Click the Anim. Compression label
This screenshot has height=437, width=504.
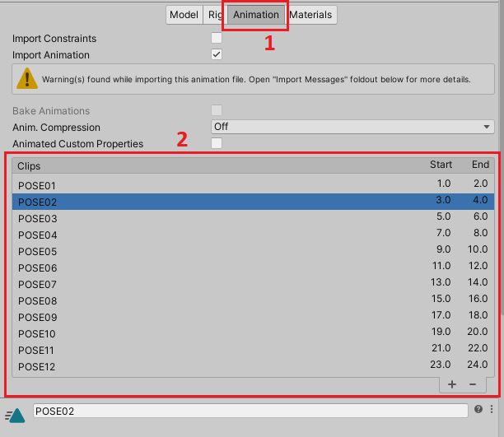56,128
